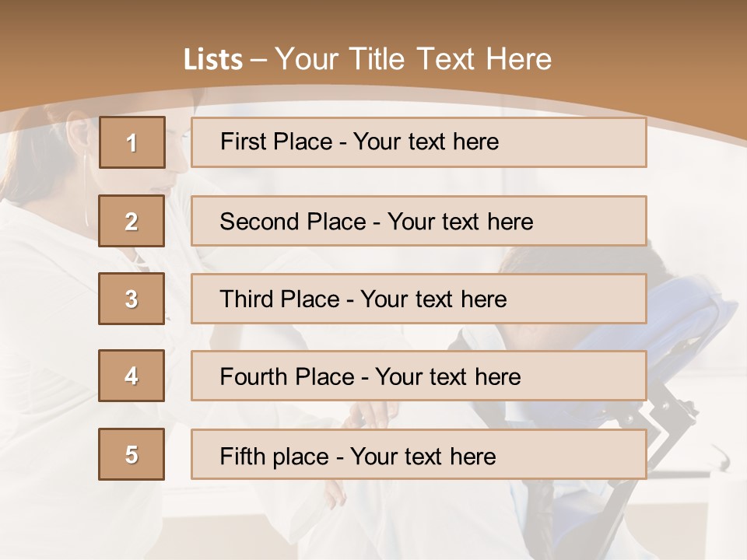Click the "Fourth Place - Your text here" bar
Screen dimensions: 747x560
point(419,376)
